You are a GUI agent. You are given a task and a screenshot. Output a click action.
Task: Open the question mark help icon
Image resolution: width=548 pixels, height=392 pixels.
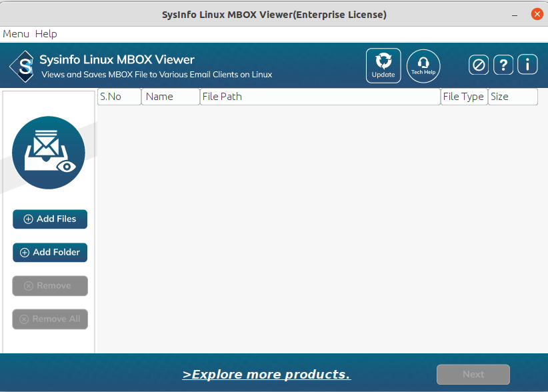click(503, 65)
